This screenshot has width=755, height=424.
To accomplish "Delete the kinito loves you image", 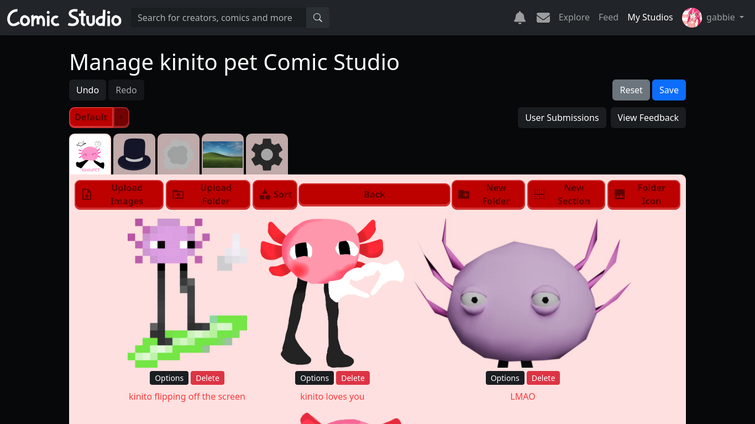I will (353, 378).
